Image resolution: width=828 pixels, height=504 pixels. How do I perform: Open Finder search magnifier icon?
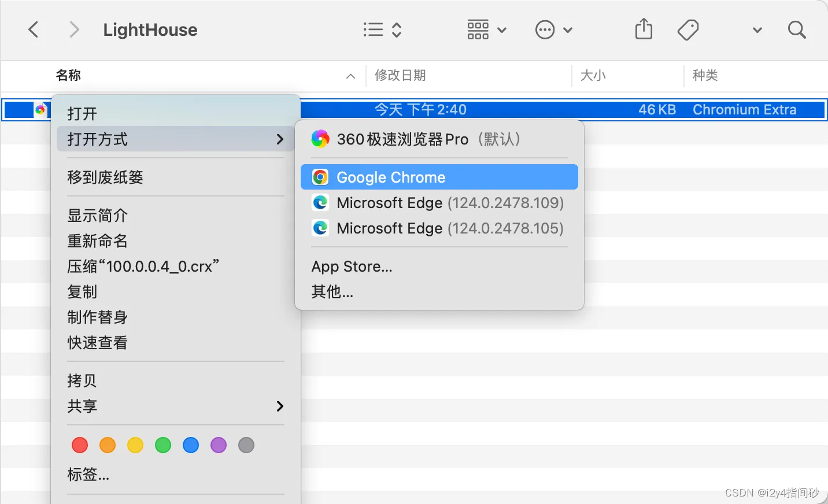[x=797, y=29]
